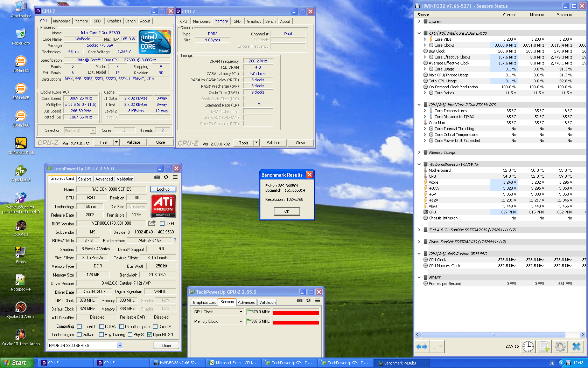Click the camera icon in GPU-Z Sensors window
The image size is (588, 368).
300,301
